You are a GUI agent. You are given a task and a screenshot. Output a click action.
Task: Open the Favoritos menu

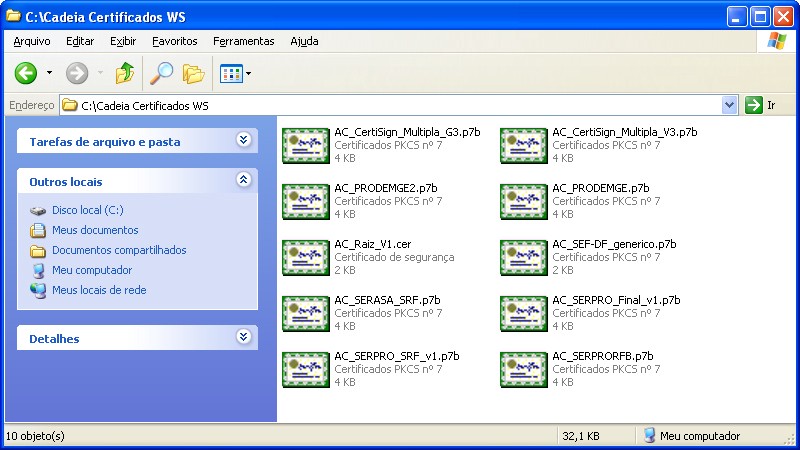pyautogui.click(x=174, y=41)
